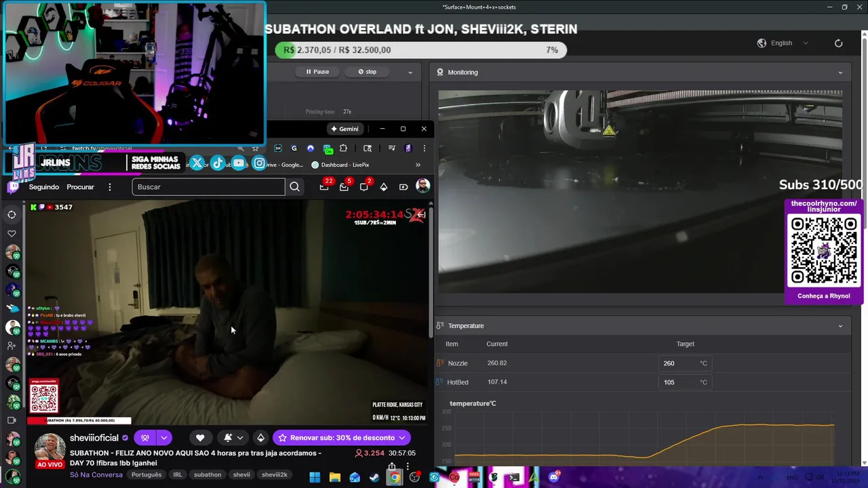Select the subathon tag

pyautogui.click(x=208, y=474)
